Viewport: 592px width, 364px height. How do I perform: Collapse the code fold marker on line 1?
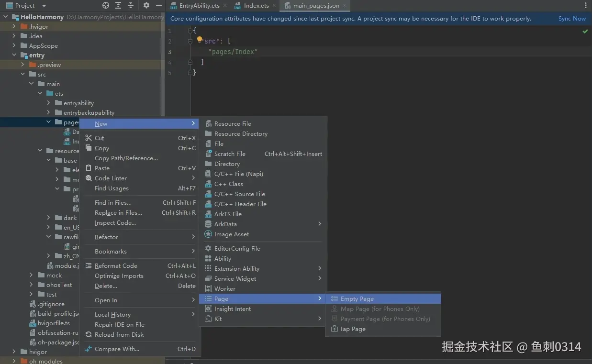pos(190,31)
